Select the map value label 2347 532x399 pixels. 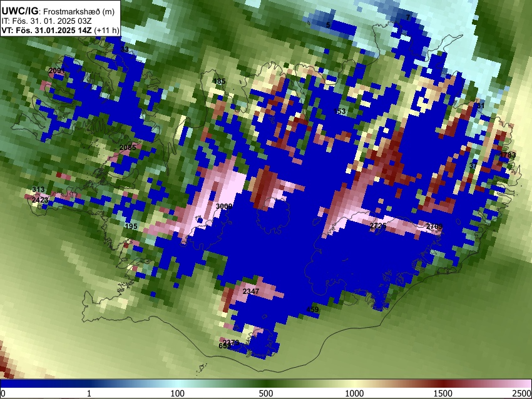pos(251,291)
